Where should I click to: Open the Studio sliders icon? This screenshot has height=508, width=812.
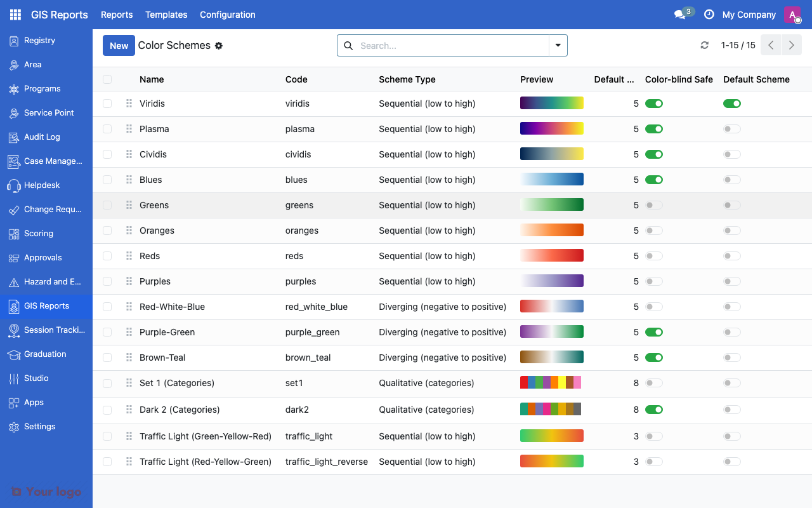[x=14, y=378]
